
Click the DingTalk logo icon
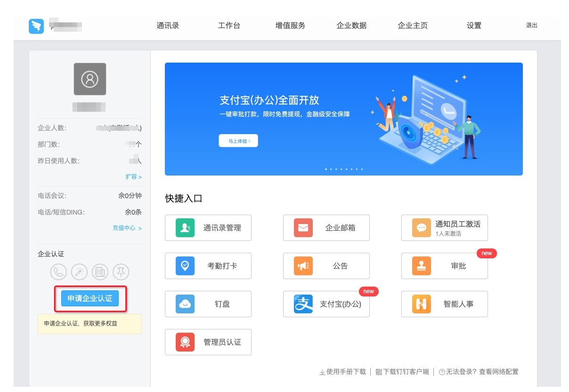36,26
